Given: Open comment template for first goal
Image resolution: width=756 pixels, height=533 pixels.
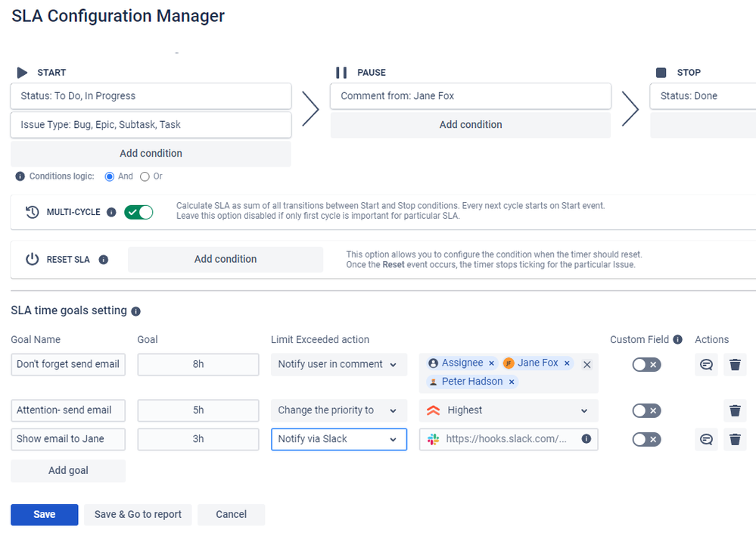Looking at the screenshot, I should [706, 365].
